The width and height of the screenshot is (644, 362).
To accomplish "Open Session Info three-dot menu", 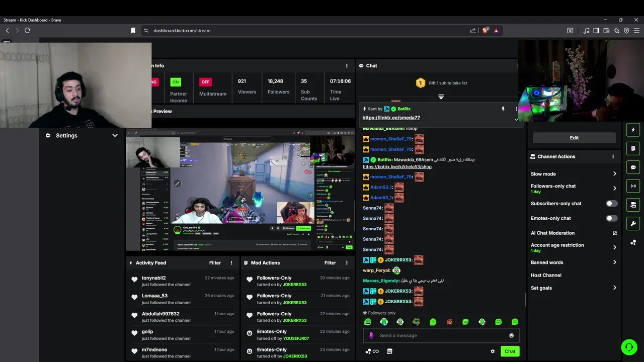I will click(x=346, y=66).
